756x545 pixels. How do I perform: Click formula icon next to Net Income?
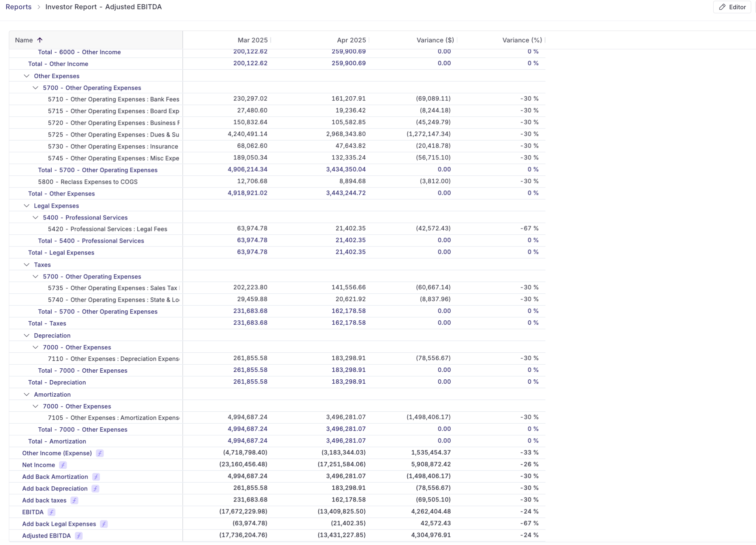[63, 465]
